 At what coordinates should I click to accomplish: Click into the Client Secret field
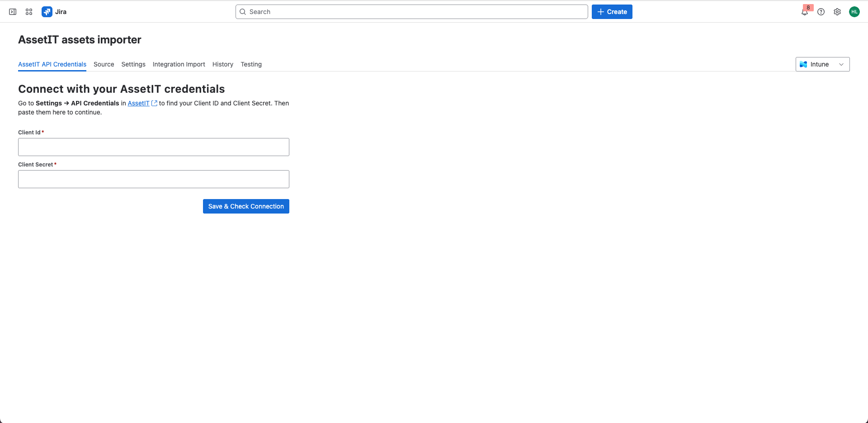[x=154, y=179]
